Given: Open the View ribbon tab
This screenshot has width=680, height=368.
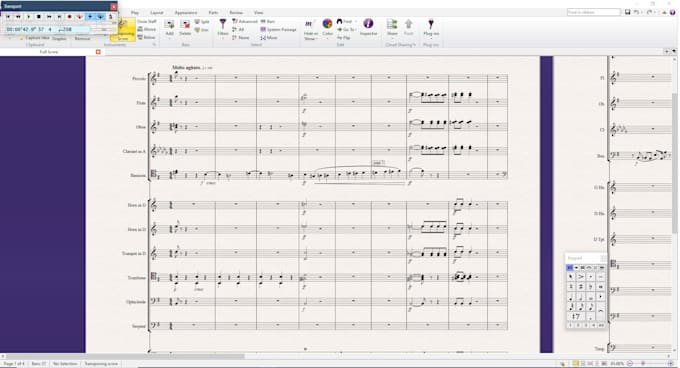Looking at the screenshot, I should coord(258,13).
